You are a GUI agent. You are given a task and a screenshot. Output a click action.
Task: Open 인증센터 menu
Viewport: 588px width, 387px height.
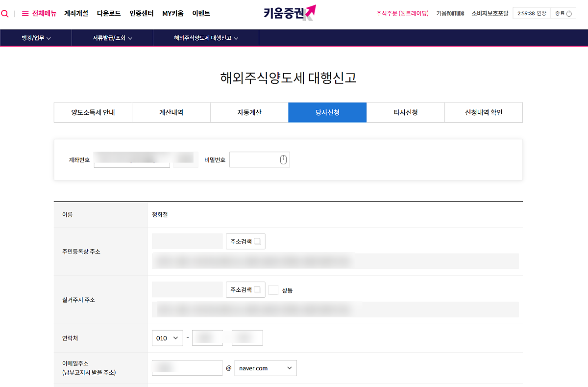142,14
